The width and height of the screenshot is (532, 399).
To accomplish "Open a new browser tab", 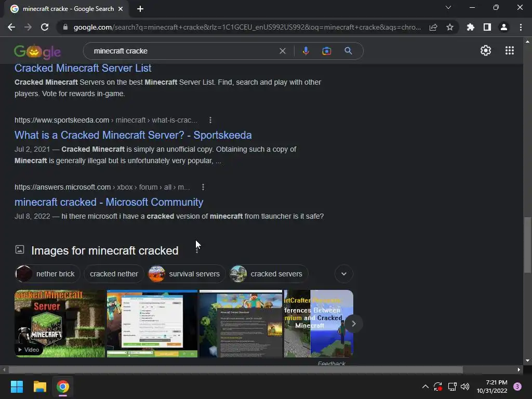I will (140, 9).
